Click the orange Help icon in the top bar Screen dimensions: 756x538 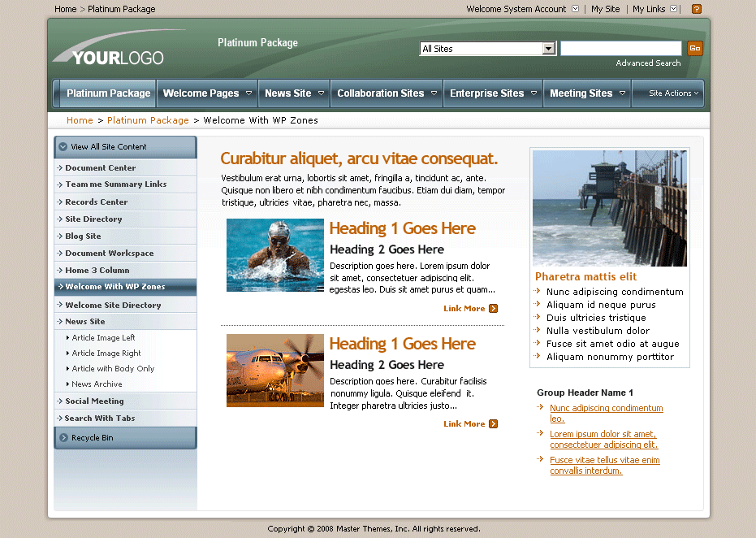point(695,9)
